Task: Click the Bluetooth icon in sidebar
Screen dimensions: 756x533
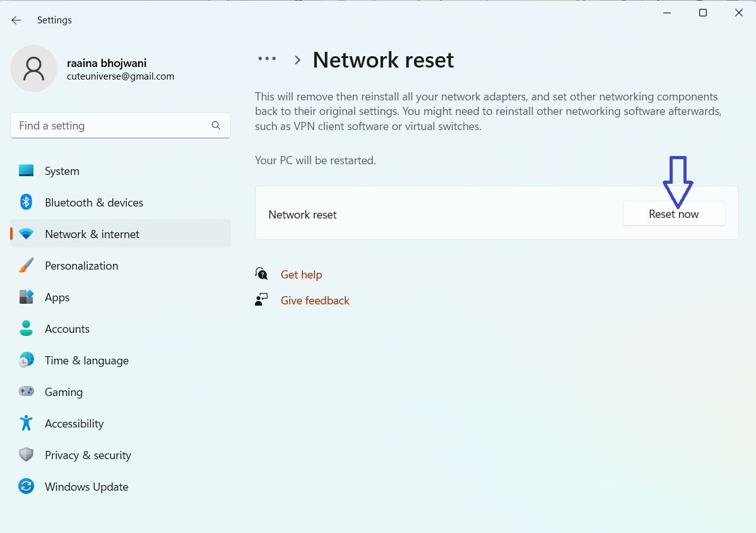Action: [26, 203]
